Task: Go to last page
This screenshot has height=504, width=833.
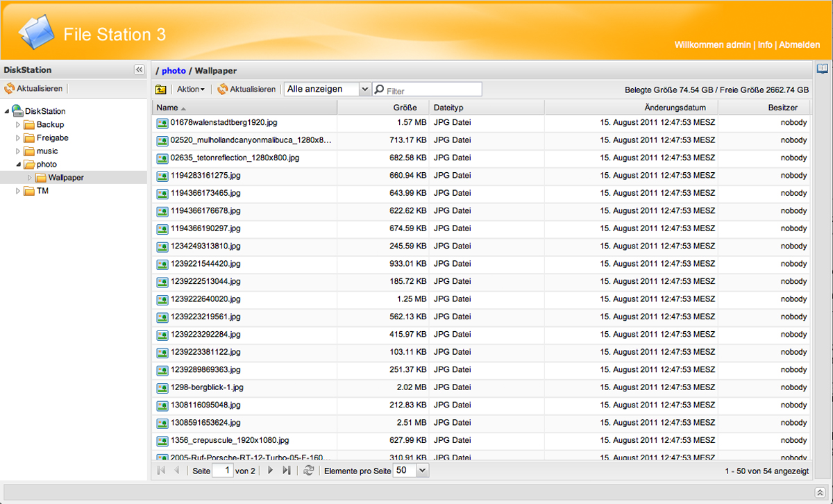Action: pos(286,471)
